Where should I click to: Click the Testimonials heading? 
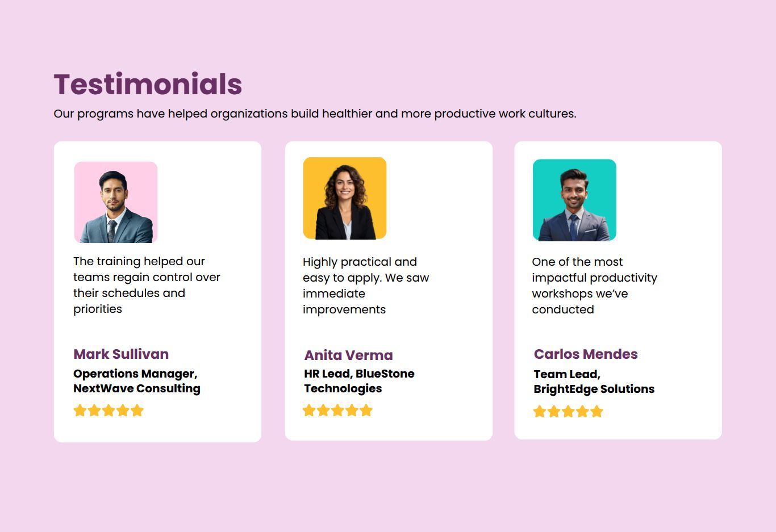(x=148, y=85)
